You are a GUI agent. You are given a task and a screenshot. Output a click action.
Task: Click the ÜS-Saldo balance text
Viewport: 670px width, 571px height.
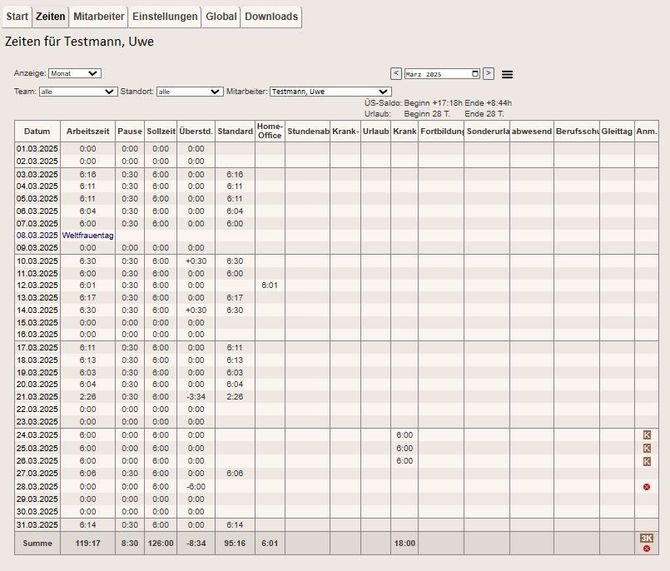[438, 103]
